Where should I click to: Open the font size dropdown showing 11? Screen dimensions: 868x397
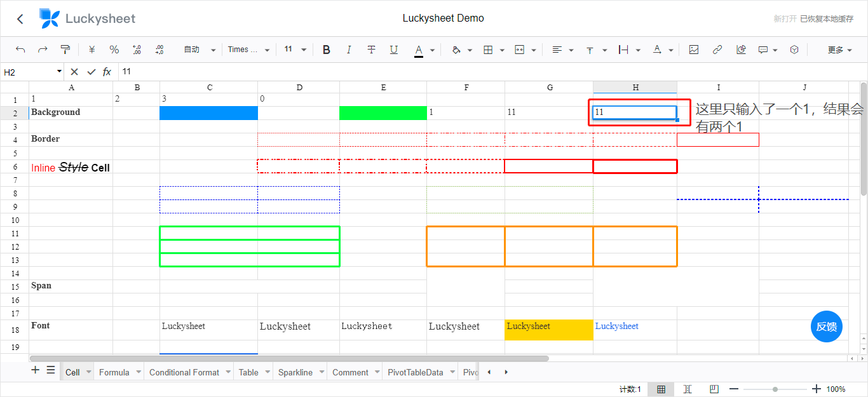coord(295,50)
